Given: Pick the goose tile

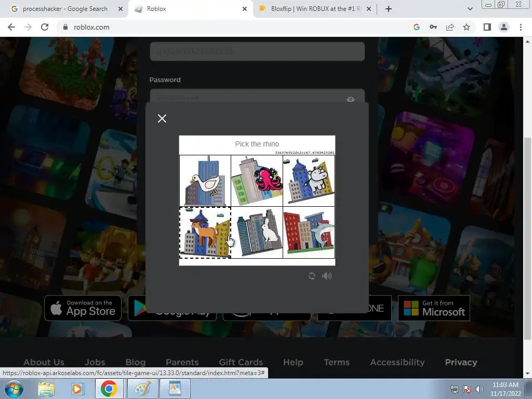Looking at the screenshot, I should tap(205, 181).
